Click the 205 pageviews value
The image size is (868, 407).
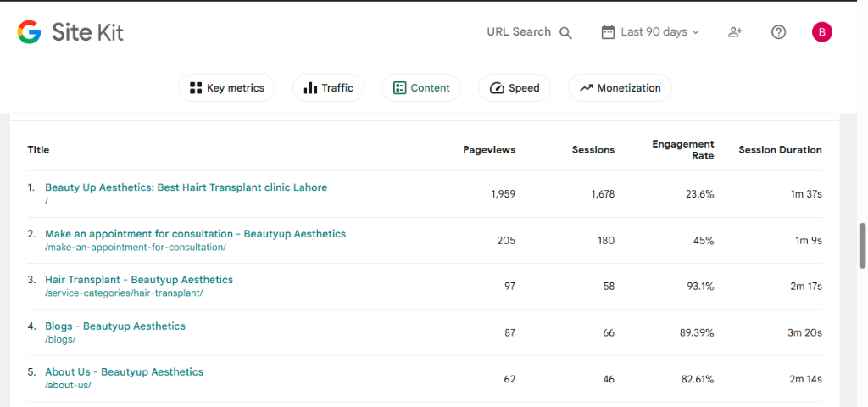[506, 240]
